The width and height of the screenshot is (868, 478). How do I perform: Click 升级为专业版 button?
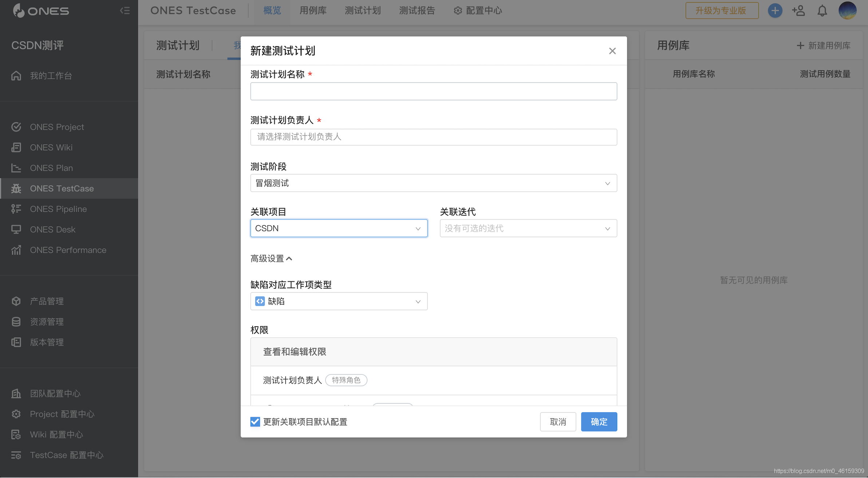722,11
